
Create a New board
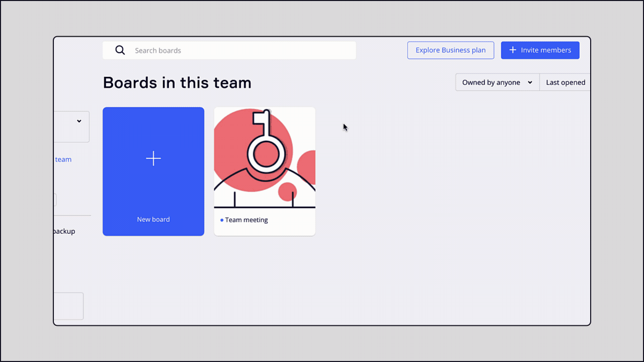153,171
